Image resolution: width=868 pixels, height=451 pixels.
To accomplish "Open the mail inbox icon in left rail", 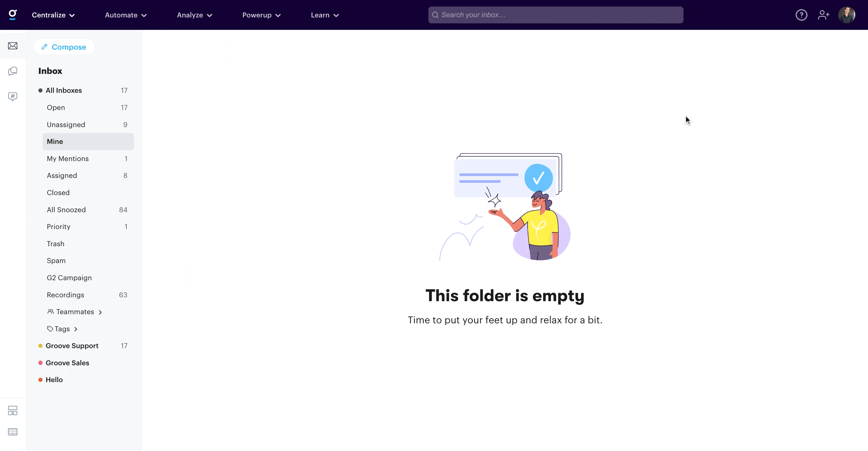I will (x=12, y=46).
